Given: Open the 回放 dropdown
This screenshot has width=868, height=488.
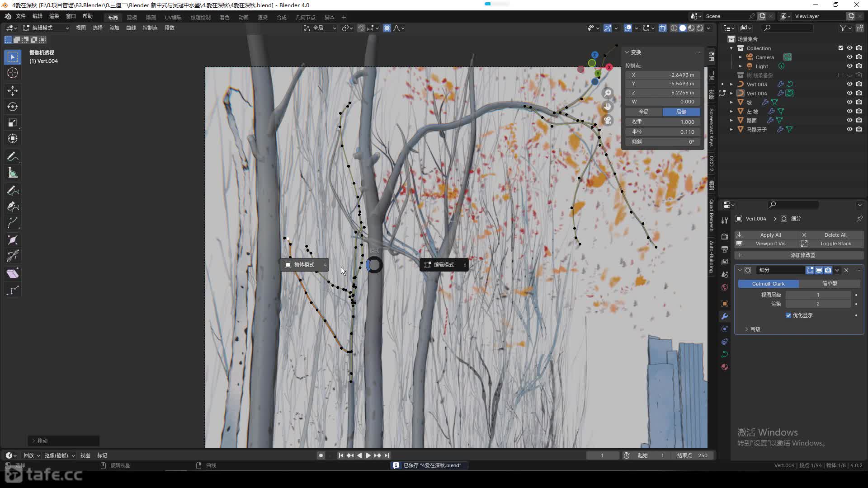Looking at the screenshot, I should [32, 455].
